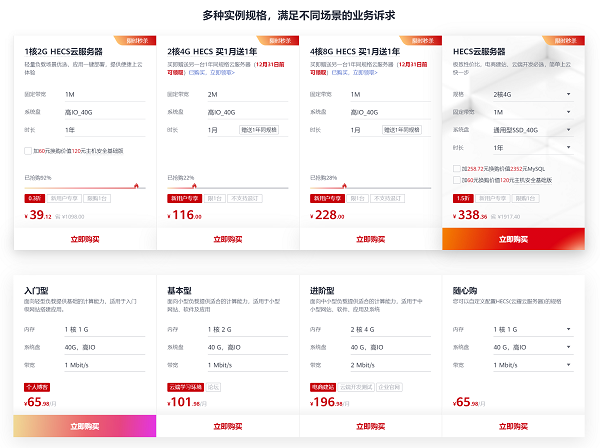Tick the 60元 主机安全基础版 checkbox on the ¥338 HECS云服务器 card
This screenshot has width=600, height=448.
coord(457,180)
